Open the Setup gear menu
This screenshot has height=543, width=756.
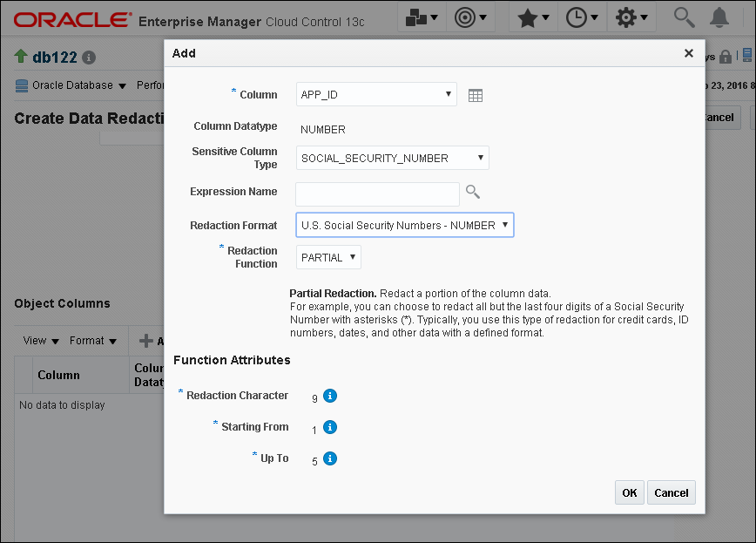pos(631,17)
